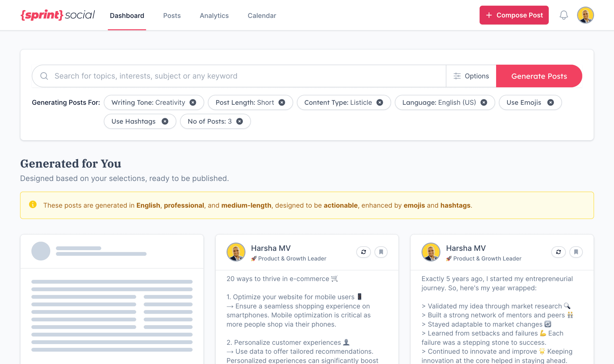Remove the No of Posts: 3 chip
This screenshot has width=614, height=364.
240,121
